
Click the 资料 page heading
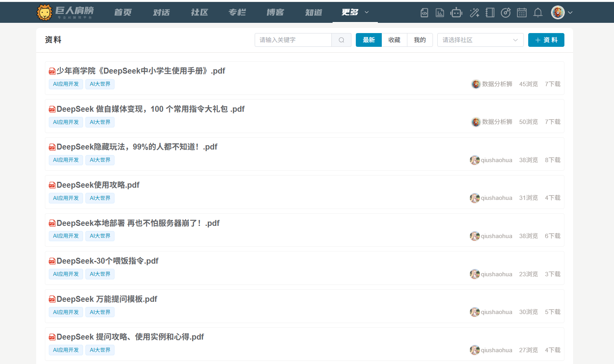coord(53,40)
